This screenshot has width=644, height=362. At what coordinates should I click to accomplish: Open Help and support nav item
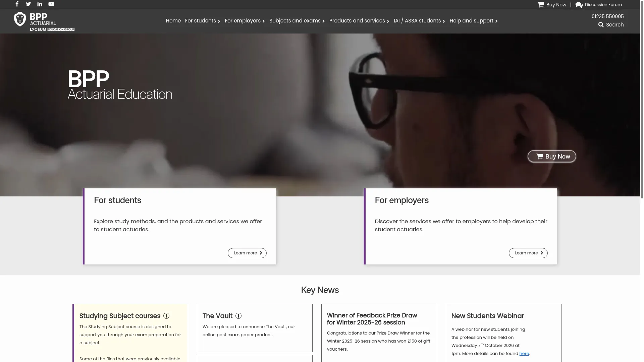click(471, 21)
